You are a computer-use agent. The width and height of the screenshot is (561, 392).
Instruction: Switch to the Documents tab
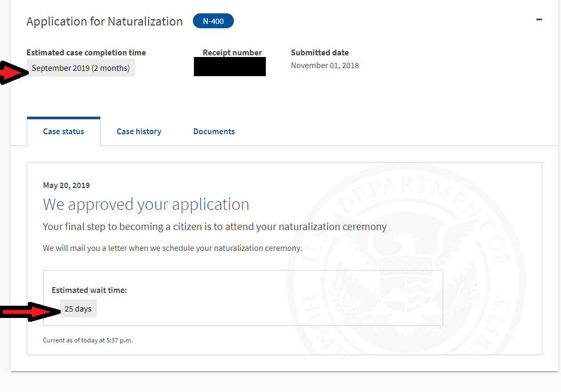(214, 132)
